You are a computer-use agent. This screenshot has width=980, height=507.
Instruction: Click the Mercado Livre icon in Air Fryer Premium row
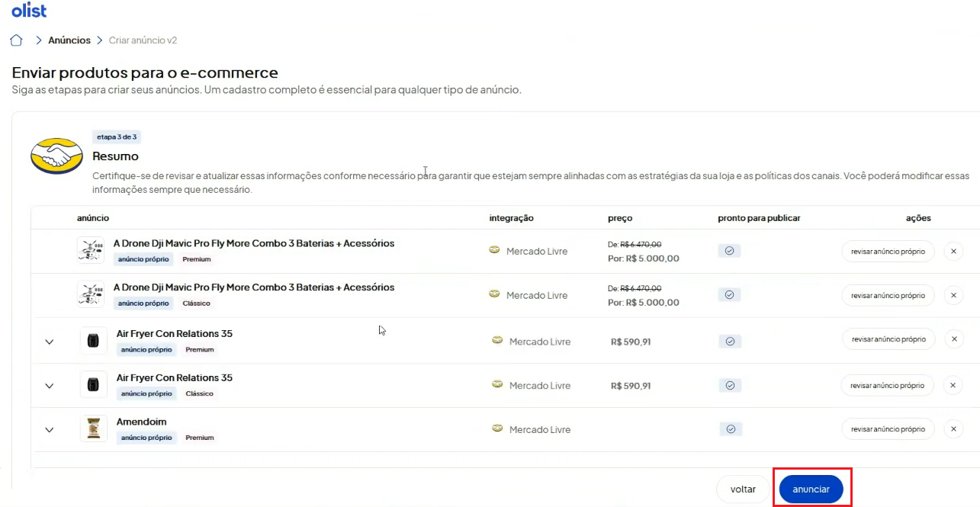point(497,341)
